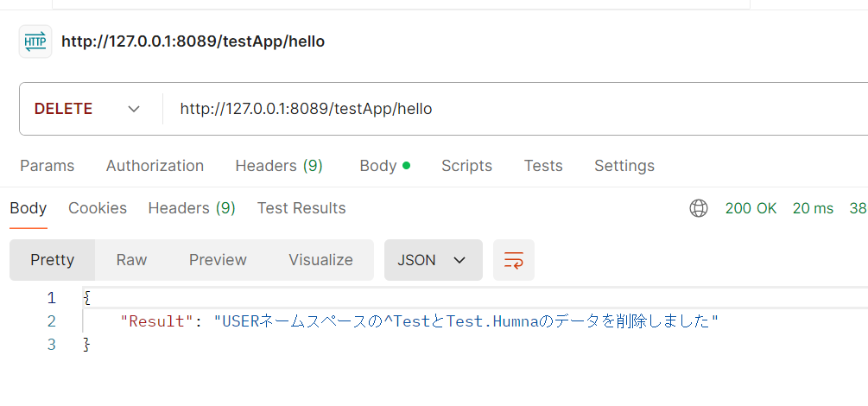Click the request title next to HTTP icon
Image resolution: width=868 pixels, height=406 pixels.
point(193,41)
